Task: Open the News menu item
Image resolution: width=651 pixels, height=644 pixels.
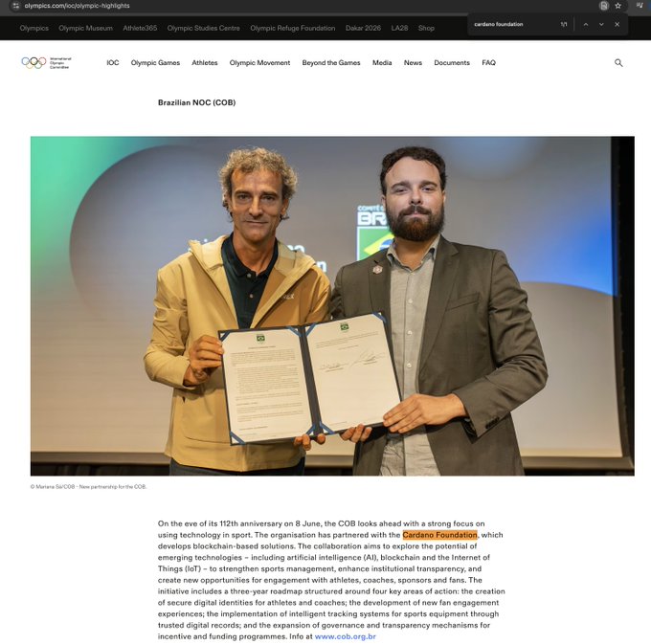Action: 413,62
